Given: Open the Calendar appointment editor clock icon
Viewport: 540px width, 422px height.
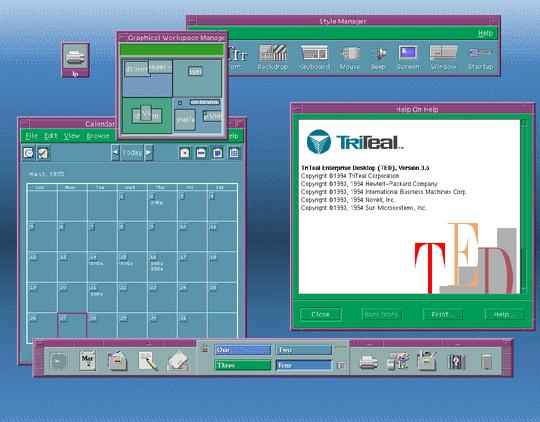Looking at the screenshot, I should click(29, 153).
